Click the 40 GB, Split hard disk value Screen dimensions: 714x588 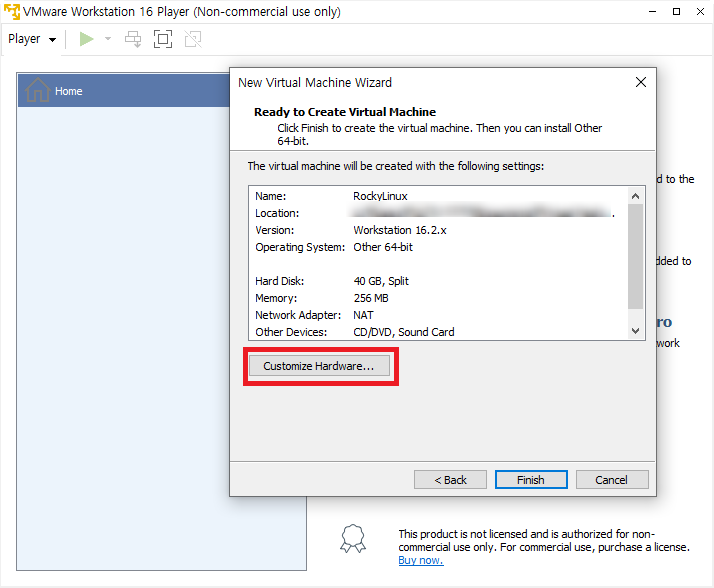(x=381, y=281)
